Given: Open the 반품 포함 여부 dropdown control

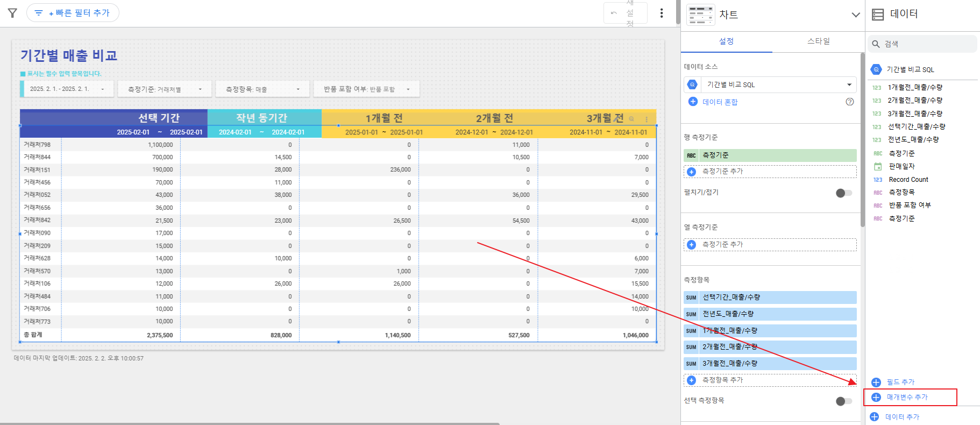Looking at the screenshot, I should [x=366, y=89].
